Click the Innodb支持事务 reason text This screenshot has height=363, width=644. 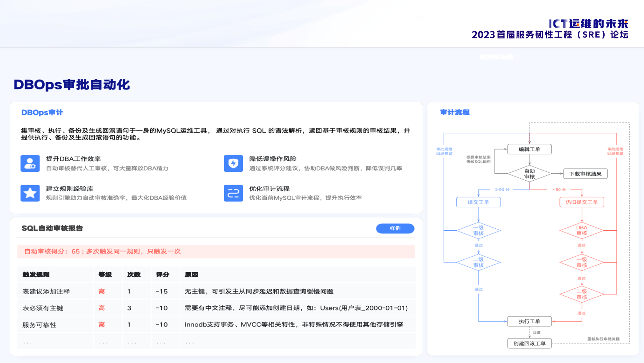point(294,325)
